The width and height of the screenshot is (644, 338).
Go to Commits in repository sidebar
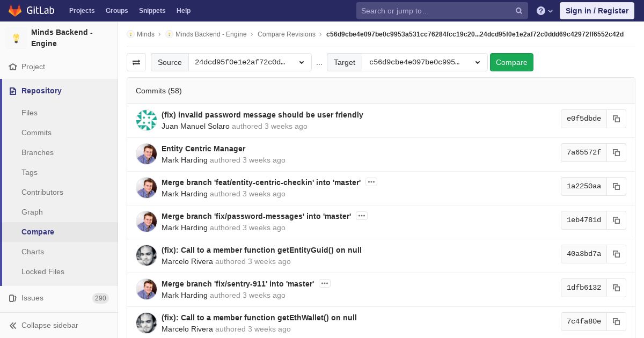click(x=36, y=133)
